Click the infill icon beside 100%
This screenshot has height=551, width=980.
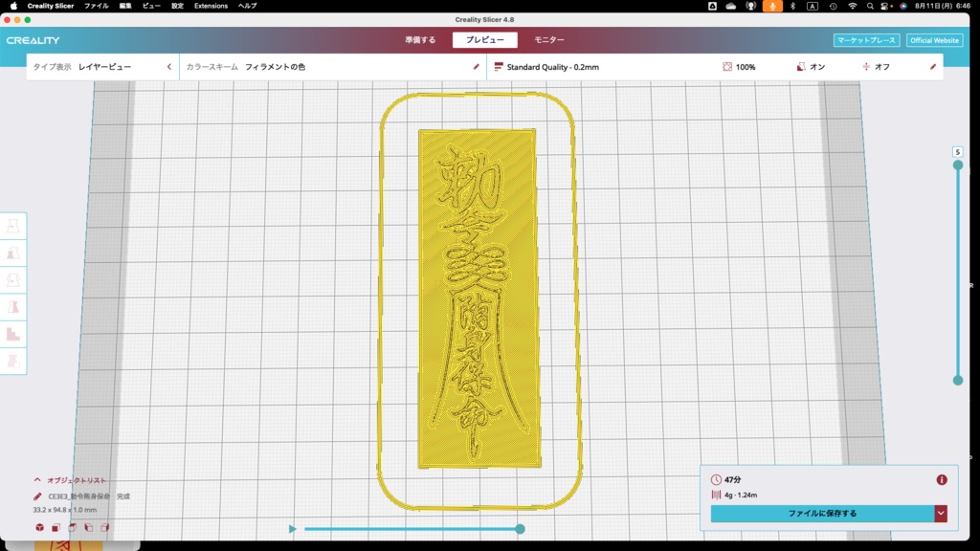pyautogui.click(x=727, y=67)
